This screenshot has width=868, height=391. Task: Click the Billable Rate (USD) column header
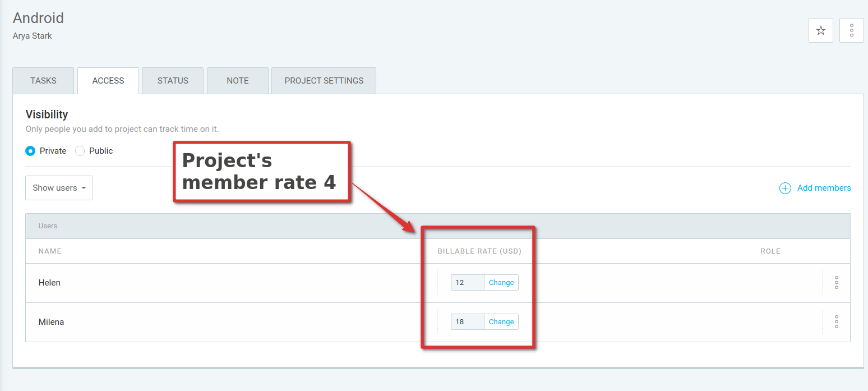tap(479, 251)
